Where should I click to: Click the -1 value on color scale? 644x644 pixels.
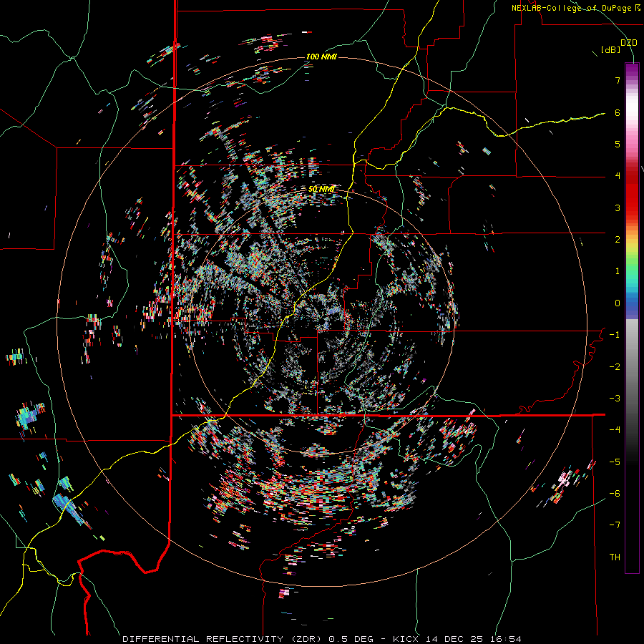click(615, 335)
